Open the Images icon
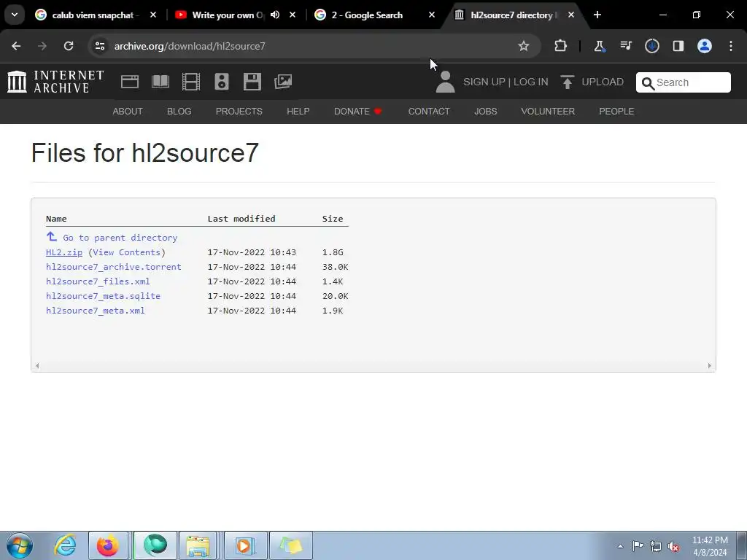This screenshot has width=747, height=560. coord(283,82)
